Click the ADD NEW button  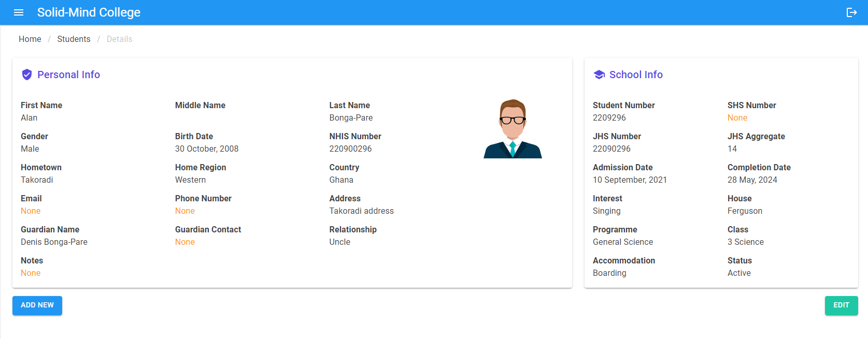click(x=37, y=305)
